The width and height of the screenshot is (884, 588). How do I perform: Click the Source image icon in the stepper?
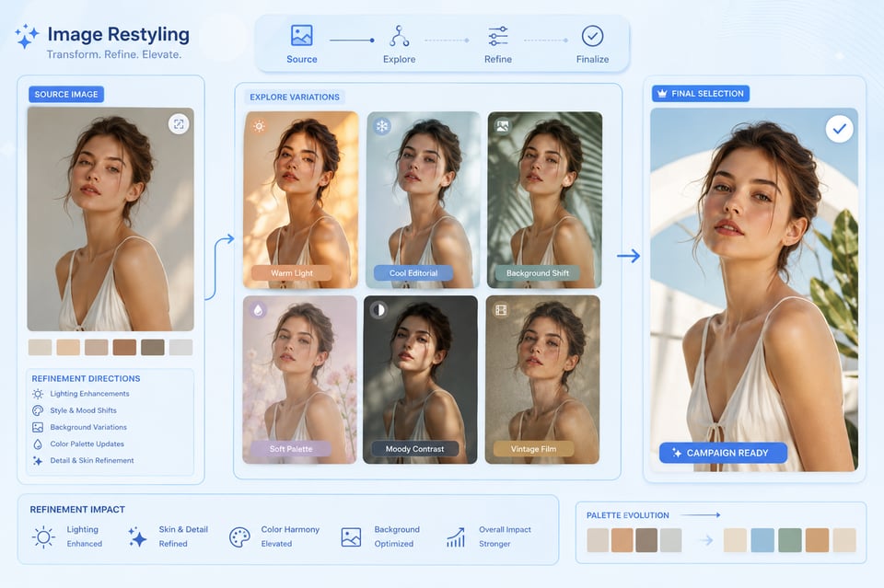coord(302,36)
